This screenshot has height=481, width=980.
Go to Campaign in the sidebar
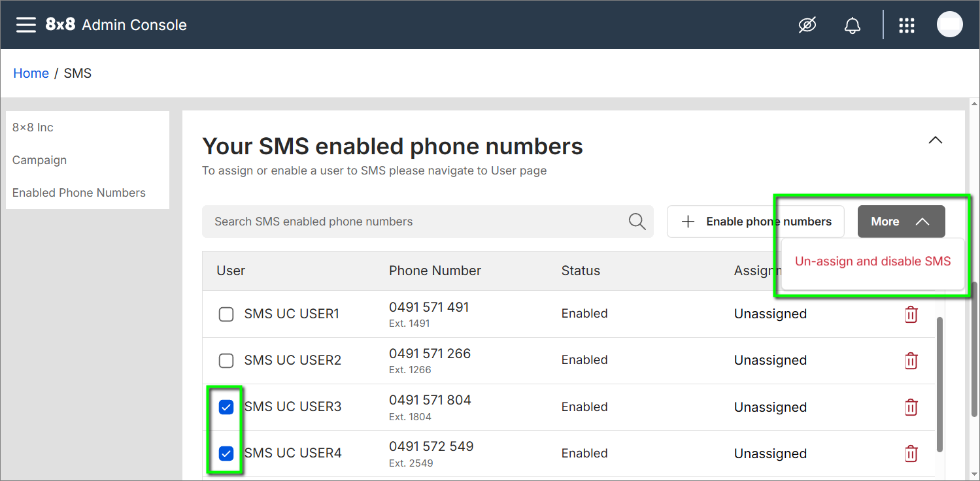pyautogui.click(x=39, y=160)
